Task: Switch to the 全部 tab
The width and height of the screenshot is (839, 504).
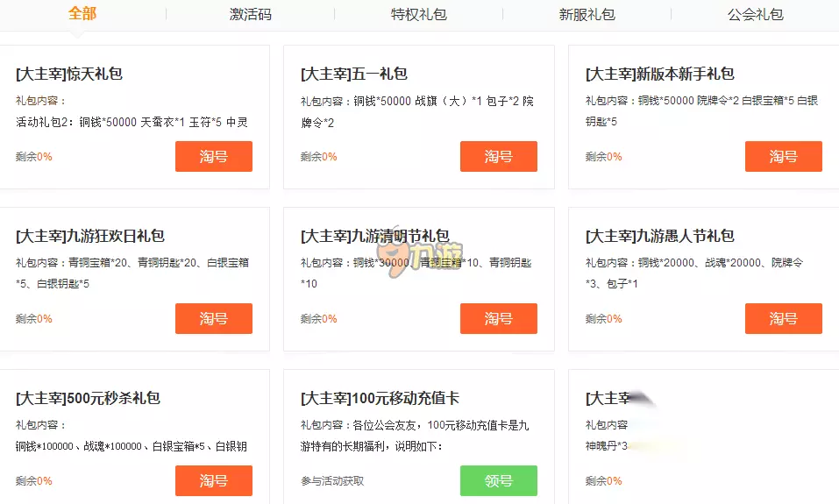Action: tap(82, 14)
